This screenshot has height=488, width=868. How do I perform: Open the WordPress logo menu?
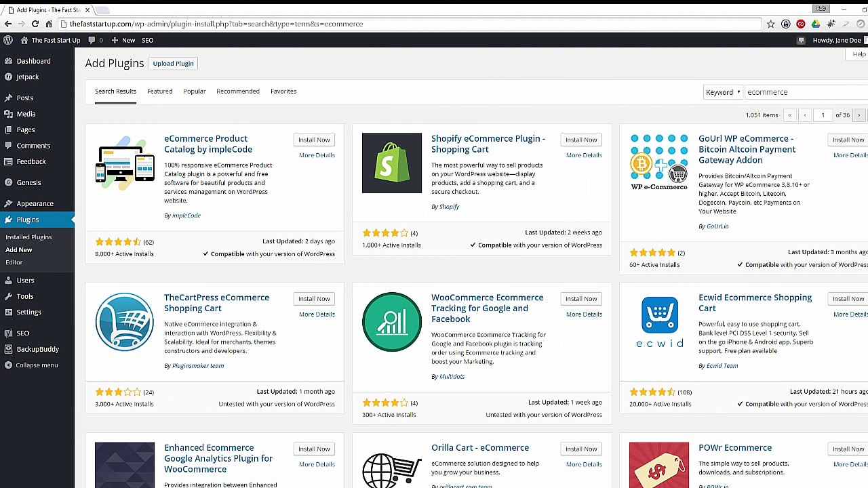coord(8,40)
